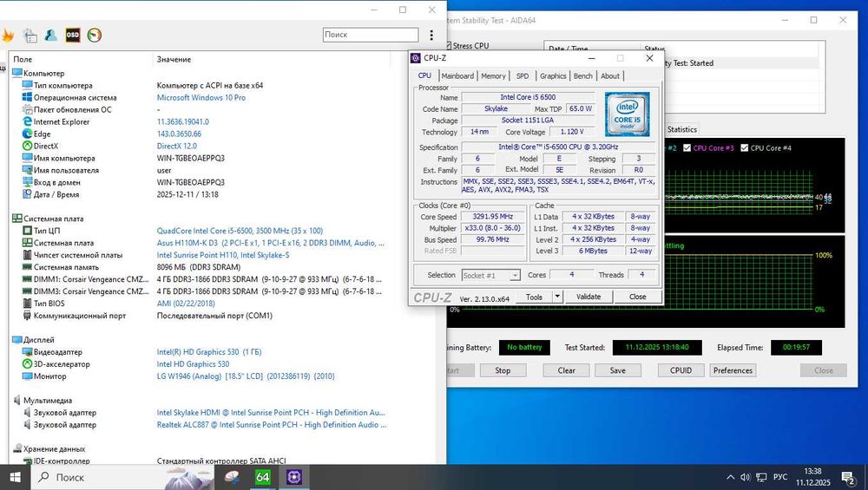Click the report wizard toolbar icon
The height and width of the screenshot is (490, 868).
tap(30, 36)
